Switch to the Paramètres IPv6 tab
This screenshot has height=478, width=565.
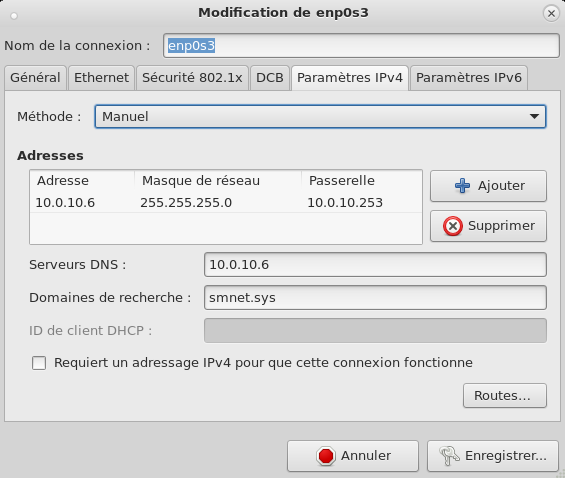[469, 78]
